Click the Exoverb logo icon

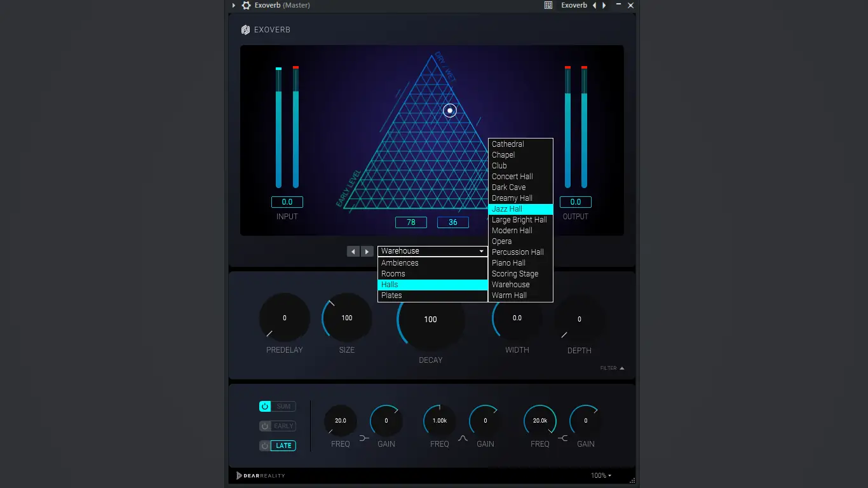[x=245, y=30]
